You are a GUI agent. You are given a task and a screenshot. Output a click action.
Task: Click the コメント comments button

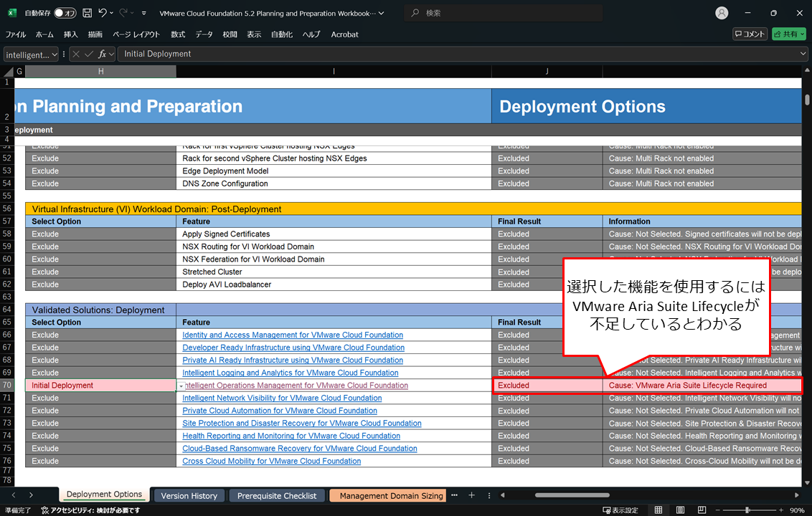[750, 34]
